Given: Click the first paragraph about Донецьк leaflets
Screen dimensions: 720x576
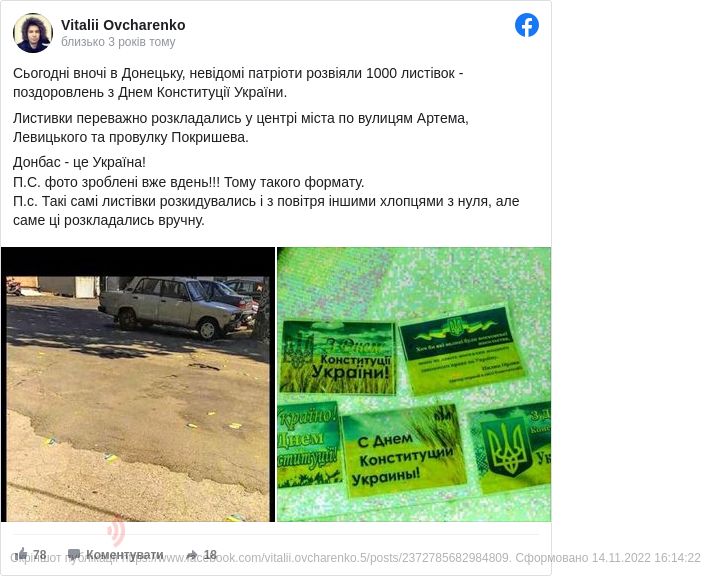Looking at the screenshot, I should pyautogui.click(x=238, y=83).
